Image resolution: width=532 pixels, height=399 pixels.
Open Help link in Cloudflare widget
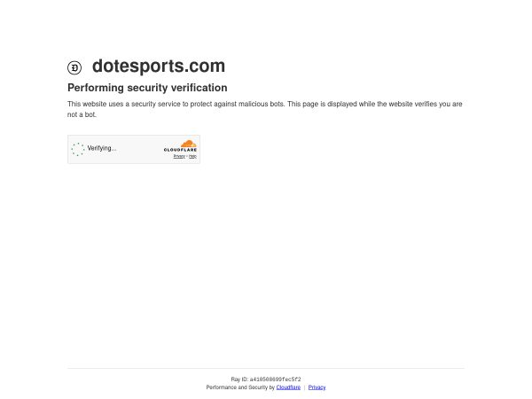point(192,156)
